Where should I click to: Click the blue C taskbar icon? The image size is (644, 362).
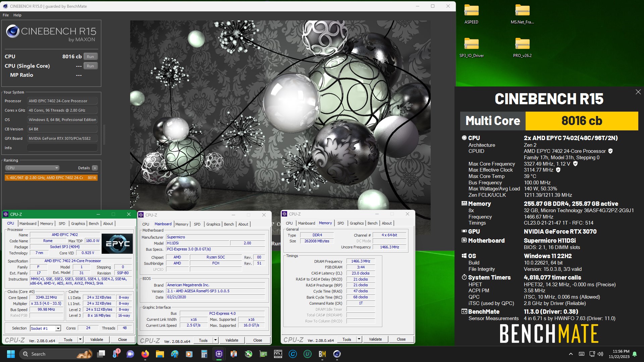(x=292, y=354)
